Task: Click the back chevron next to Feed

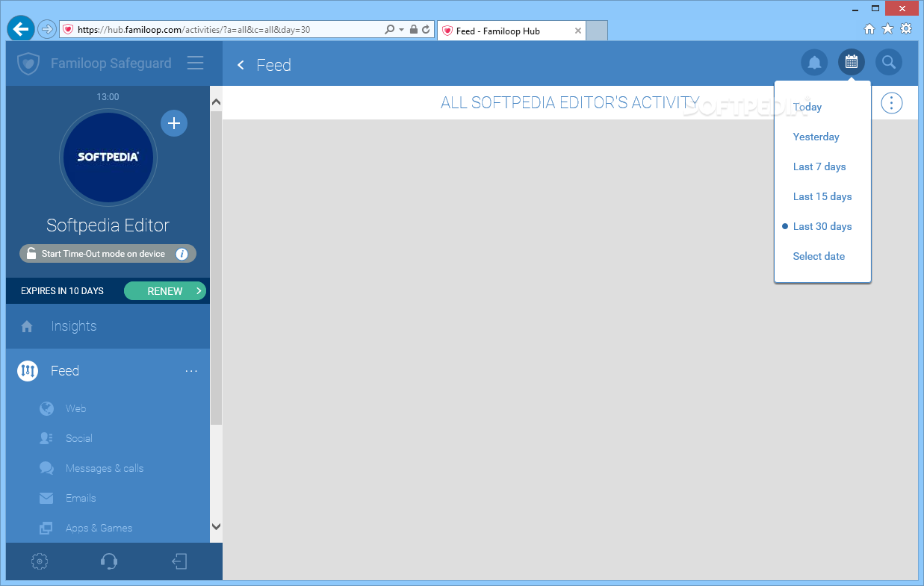Action: click(x=241, y=65)
